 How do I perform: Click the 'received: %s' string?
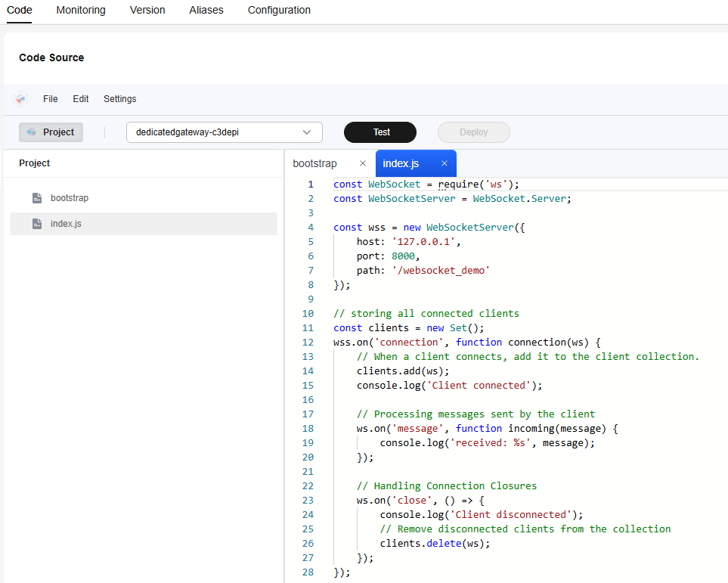(x=491, y=442)
